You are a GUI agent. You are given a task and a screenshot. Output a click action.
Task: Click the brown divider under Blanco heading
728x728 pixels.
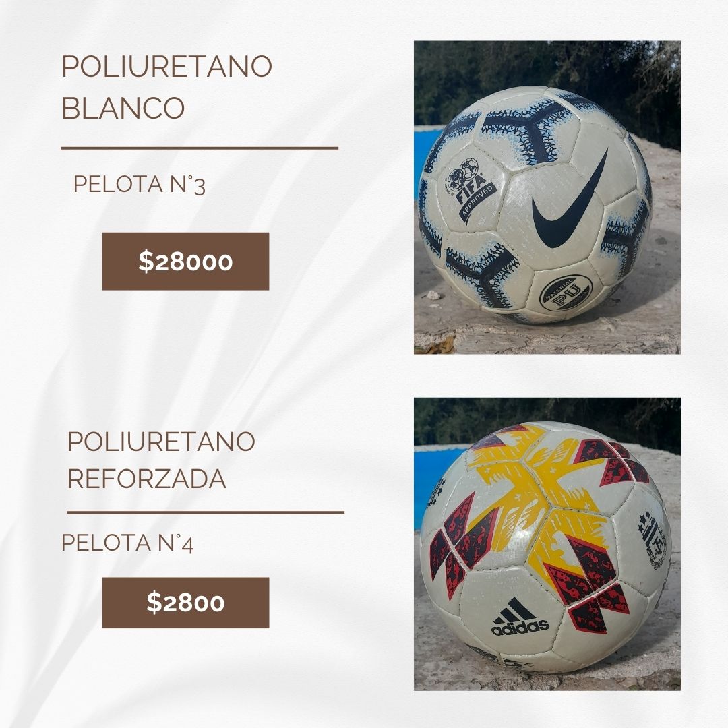point(200,148)
